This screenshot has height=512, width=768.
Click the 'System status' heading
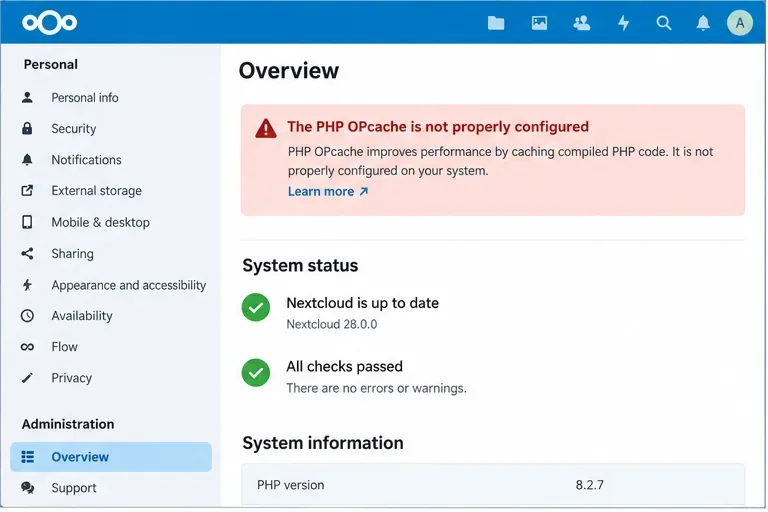tap(300, 266)
